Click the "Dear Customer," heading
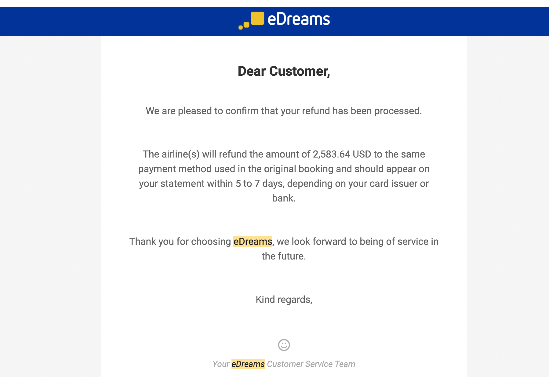The image size is (549, 392). coord(284,71)
